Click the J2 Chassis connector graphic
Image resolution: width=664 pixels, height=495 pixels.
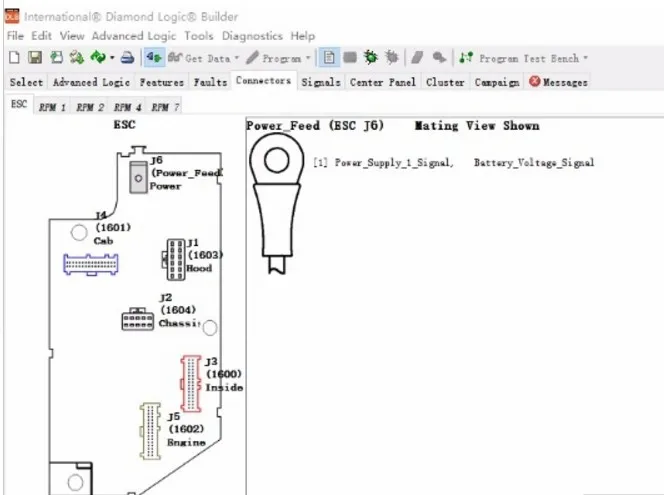[x=138, y=319]
